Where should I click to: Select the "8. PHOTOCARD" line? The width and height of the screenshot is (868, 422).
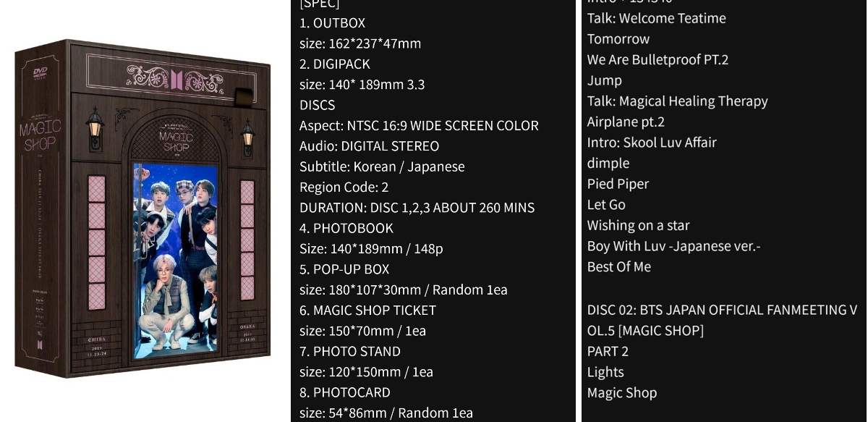click(345, 392)
